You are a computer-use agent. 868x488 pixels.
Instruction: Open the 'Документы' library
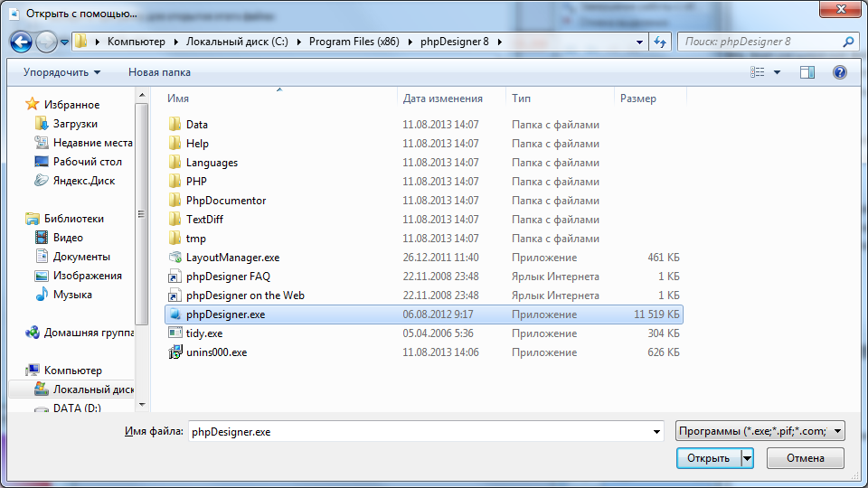click(81, 257)
